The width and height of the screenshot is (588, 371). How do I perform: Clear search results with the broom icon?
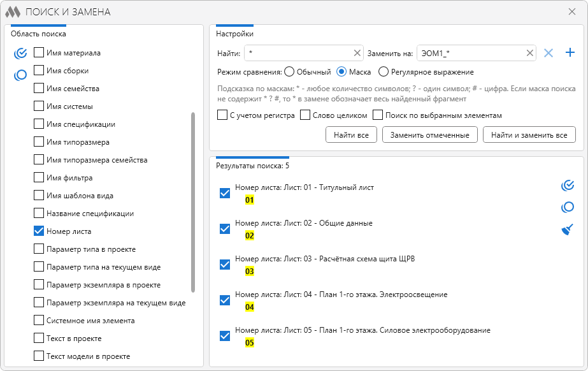tap(567, 229)
